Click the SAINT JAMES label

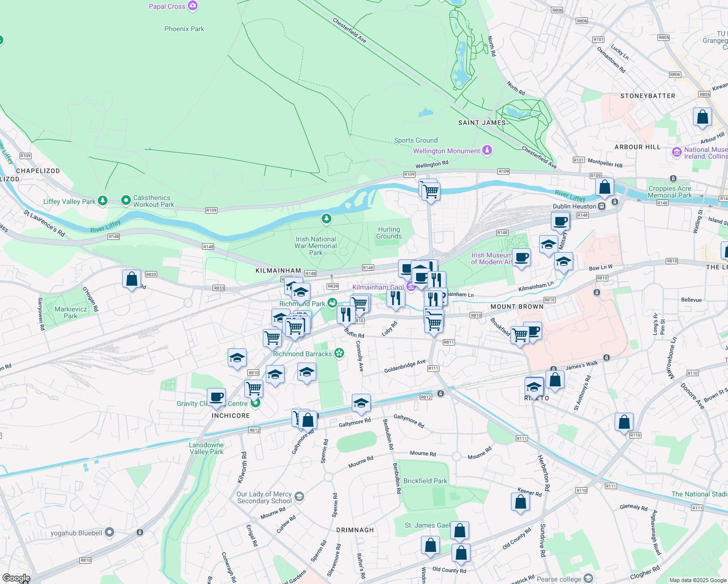point(482,123)
